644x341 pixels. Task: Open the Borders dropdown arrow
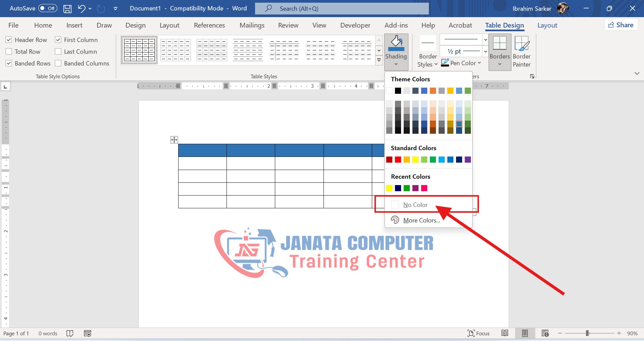click(500, 64)
